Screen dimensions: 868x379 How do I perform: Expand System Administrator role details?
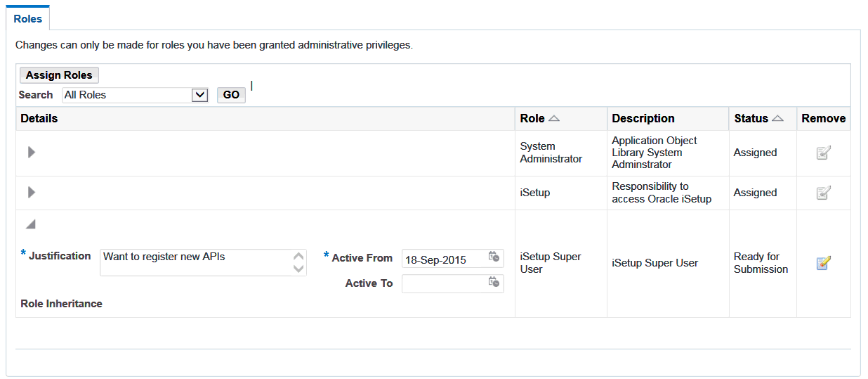(x=31, y=152)
